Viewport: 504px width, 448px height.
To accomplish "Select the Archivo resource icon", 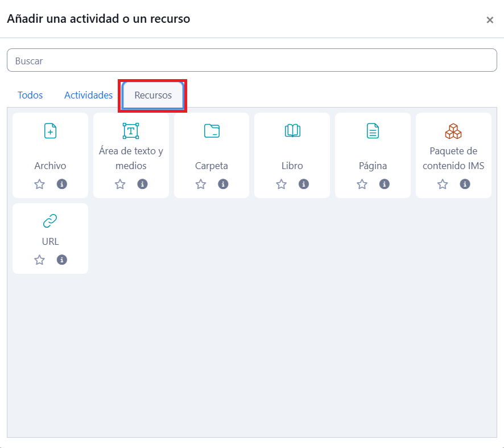I will [50, 131].
